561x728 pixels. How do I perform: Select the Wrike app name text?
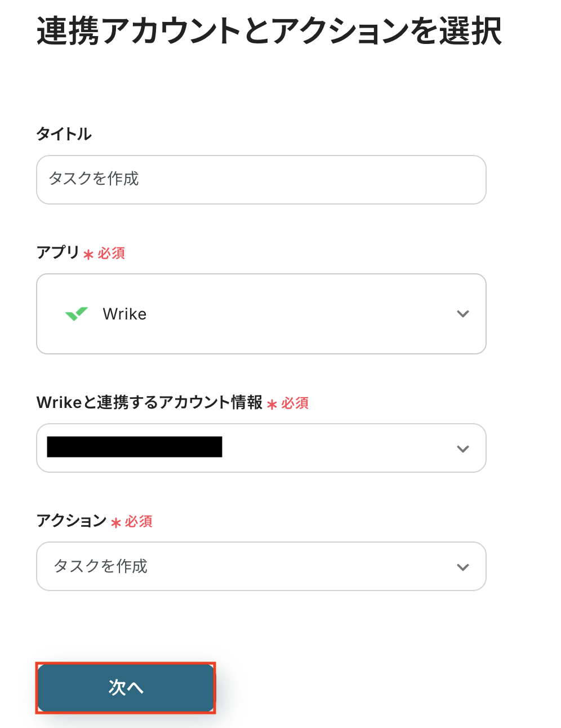tap(124, 314)
